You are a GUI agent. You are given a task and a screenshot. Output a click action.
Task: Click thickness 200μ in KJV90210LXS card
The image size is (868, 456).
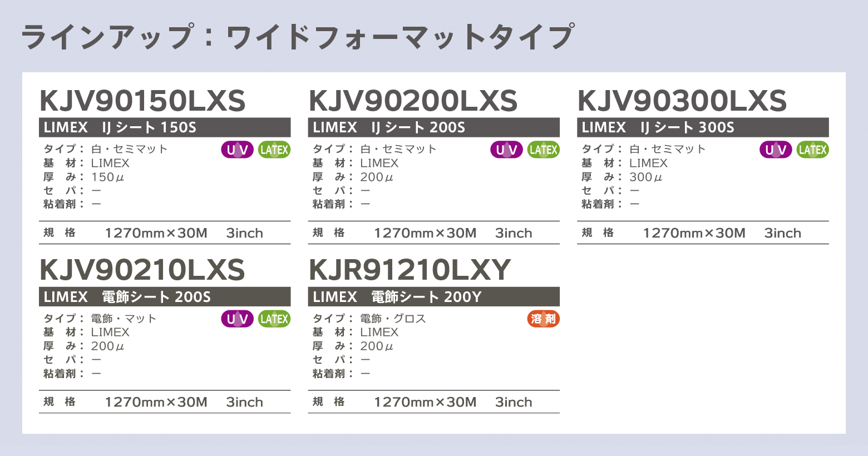tap(107, 346)
